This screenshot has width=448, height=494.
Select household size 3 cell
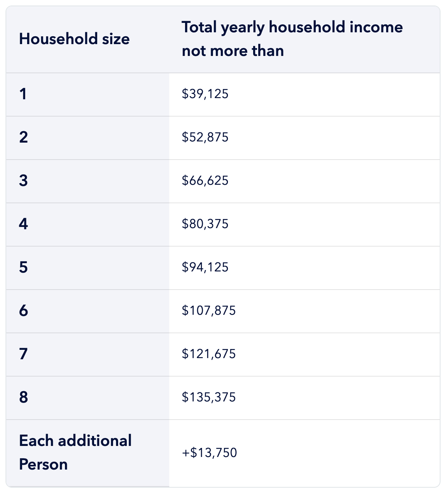pyautogui.click(x=24, y=181)
